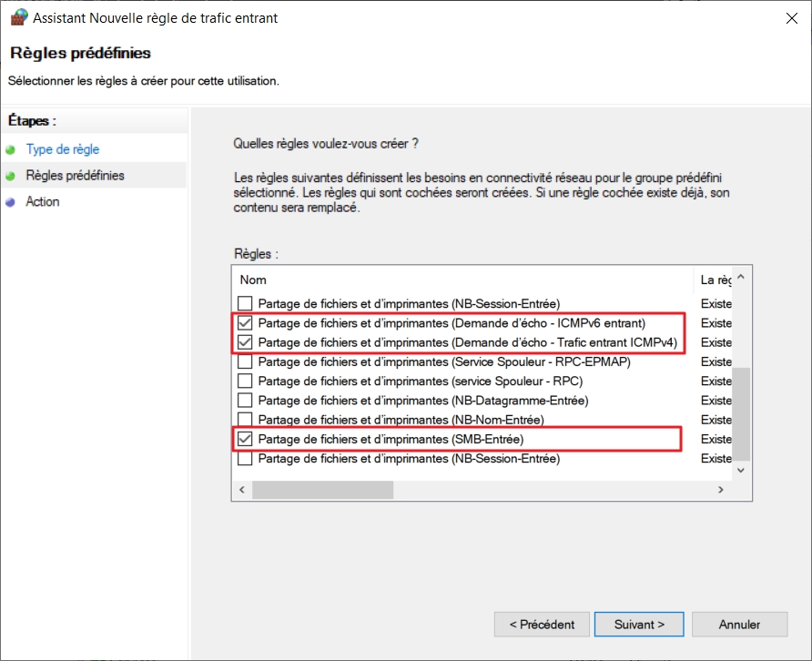Check the NB-Nom-Entrée rule
This screenshot has width=812, height=661.
click(x=244, y=420)
